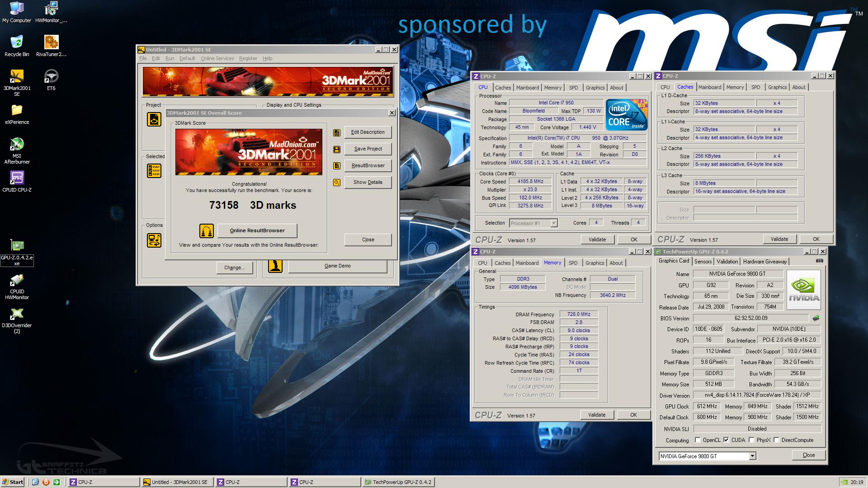The width and height of the screenshot is (868, 488).
Task: Click the Edit Description notepad icon
Action: (337, 132)
